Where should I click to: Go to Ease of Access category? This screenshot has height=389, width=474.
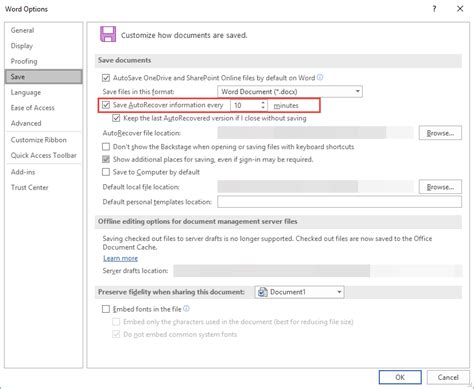click(x=43, y=108)
